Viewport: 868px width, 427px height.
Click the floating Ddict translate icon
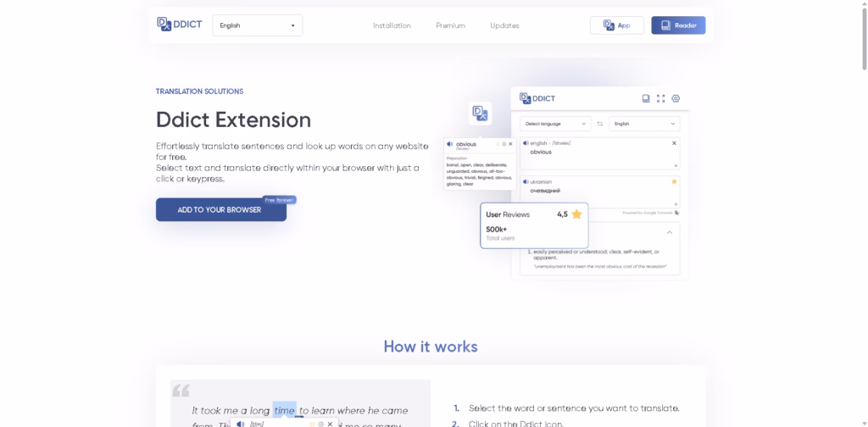[x=481, y=113]
